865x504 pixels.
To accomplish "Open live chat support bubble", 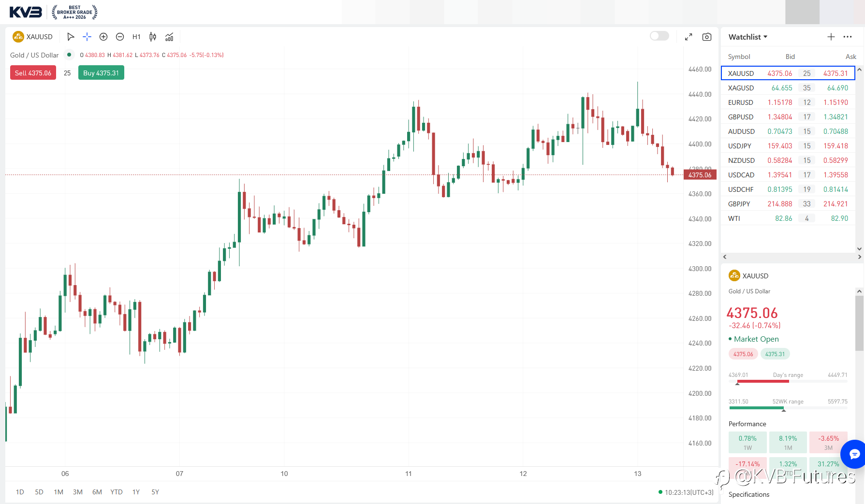I will click(854, 454).
